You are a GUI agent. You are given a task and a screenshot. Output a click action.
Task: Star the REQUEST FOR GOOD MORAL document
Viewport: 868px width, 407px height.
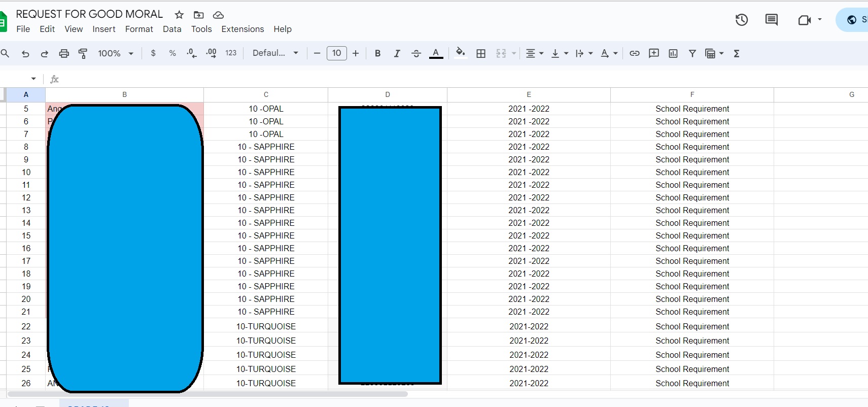pyautogui.click(x=179, y=15)
